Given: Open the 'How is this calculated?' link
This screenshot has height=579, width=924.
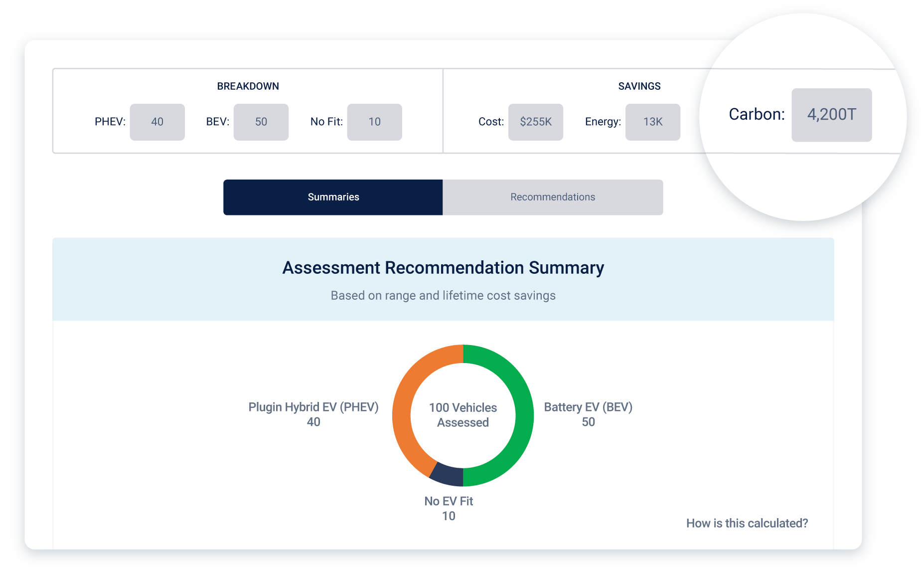Looking at the screenshot, I should 746,523.
